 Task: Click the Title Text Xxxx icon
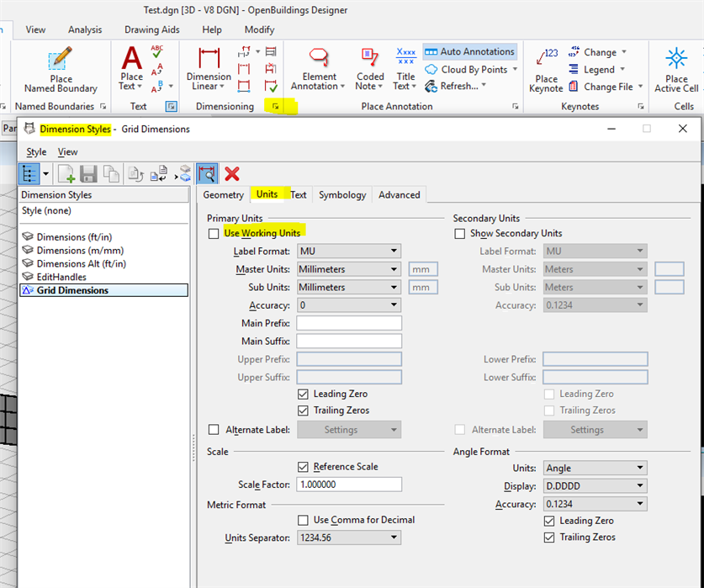point(406,57)
